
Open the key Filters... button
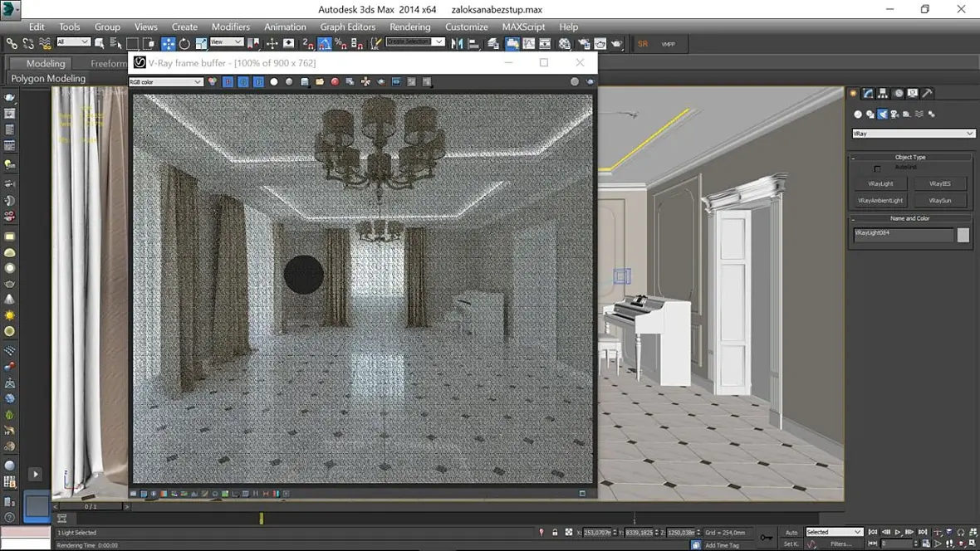pos(841,544)
